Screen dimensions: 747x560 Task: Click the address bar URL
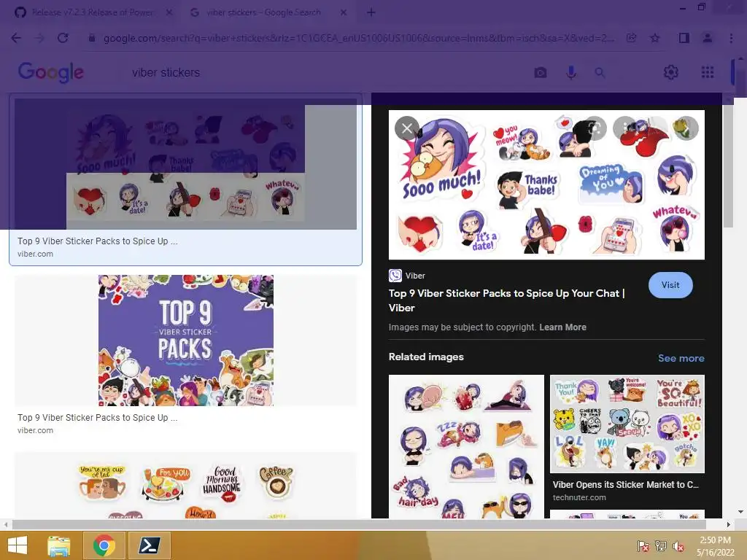[x=358, y=38]
